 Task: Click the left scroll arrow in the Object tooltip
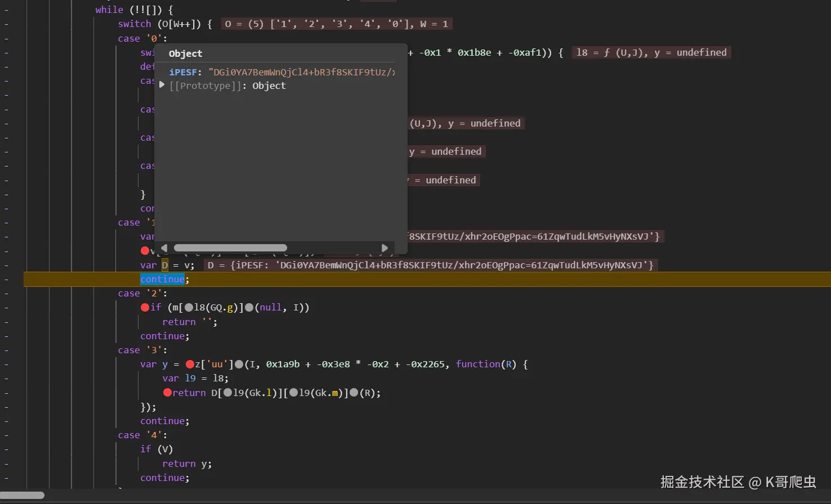pyautogui.click(x=164, y=247)
